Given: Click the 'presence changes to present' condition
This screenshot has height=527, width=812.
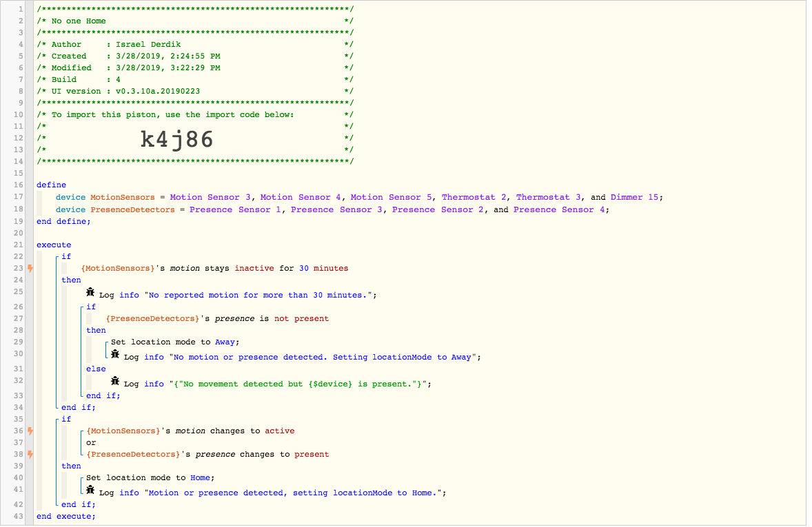Looking at the screenshot, I should coord(207,454).
